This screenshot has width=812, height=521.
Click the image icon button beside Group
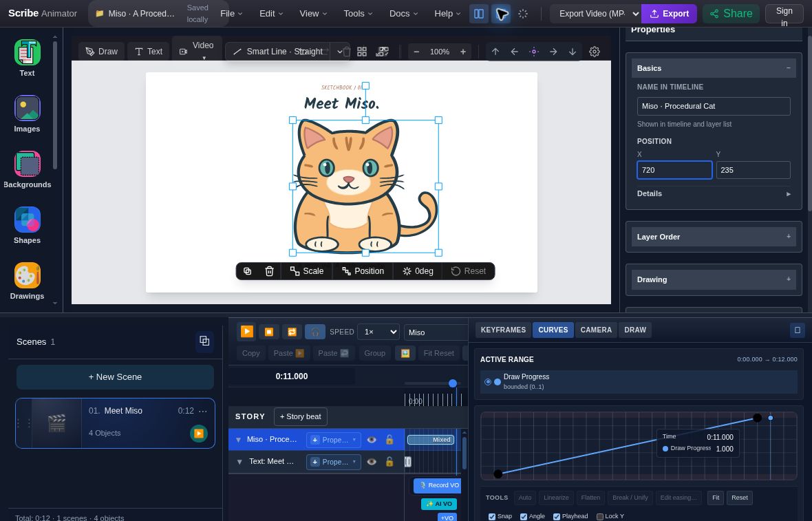pos(405,353)
